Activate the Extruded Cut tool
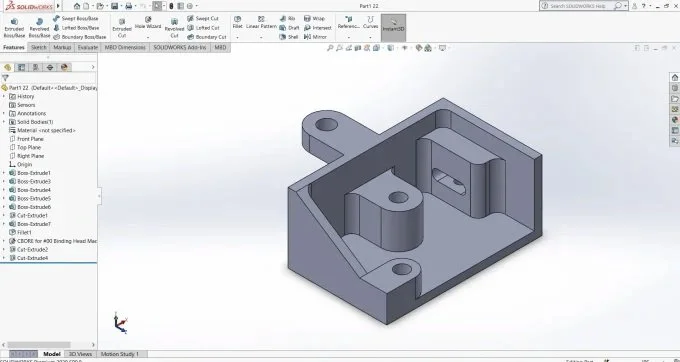The height and width of the screenshot is (362, 680). point(122,28)
